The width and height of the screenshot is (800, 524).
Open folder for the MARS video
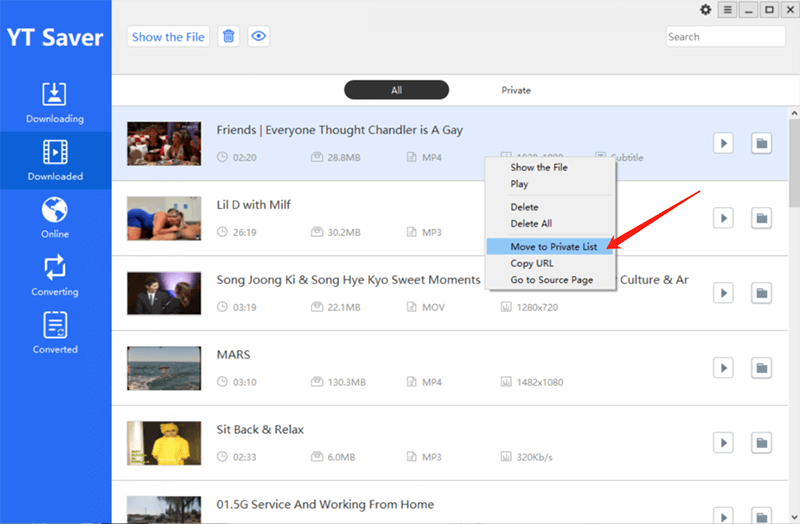click(x=761, y=368)
